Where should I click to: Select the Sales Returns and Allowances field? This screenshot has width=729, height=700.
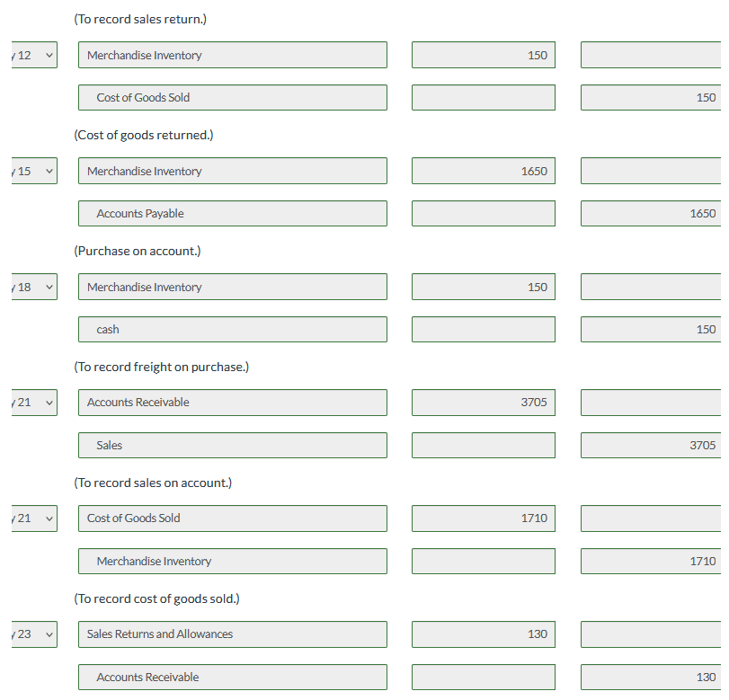pyautogui.click(x=232, y=634)
